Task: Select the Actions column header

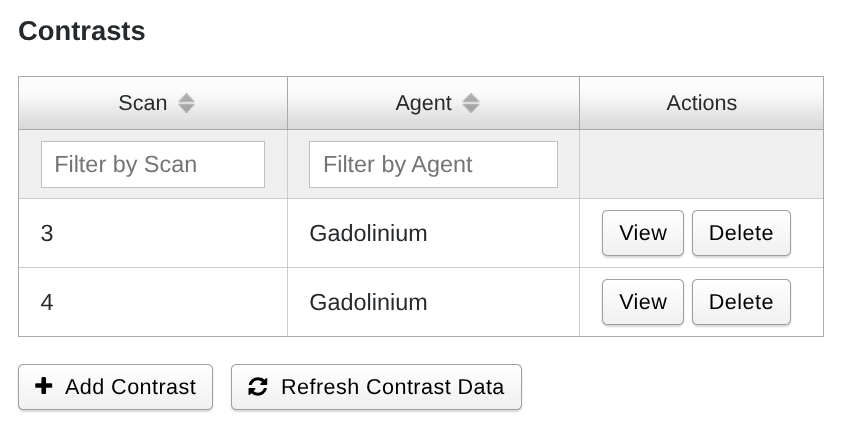Action: tap(701, 103)
